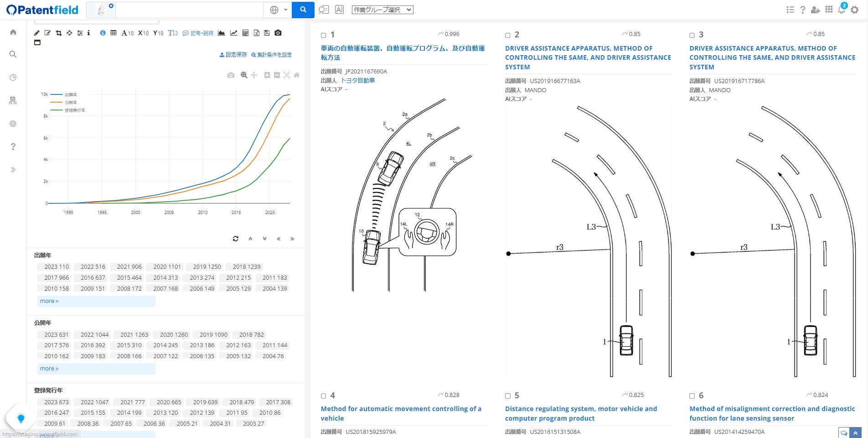
Task: Click the 記号+説明 toolbar item
Action: pyautogui.click(x=198, y=33)
